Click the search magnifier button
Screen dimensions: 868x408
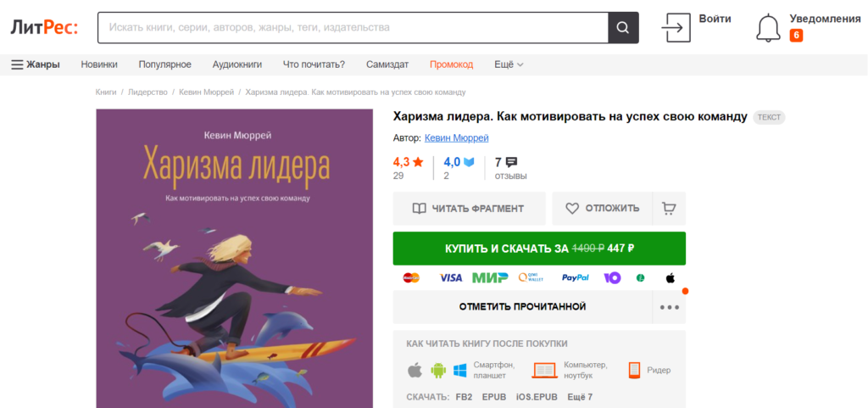pyautogui.click(x=623, y=28)
